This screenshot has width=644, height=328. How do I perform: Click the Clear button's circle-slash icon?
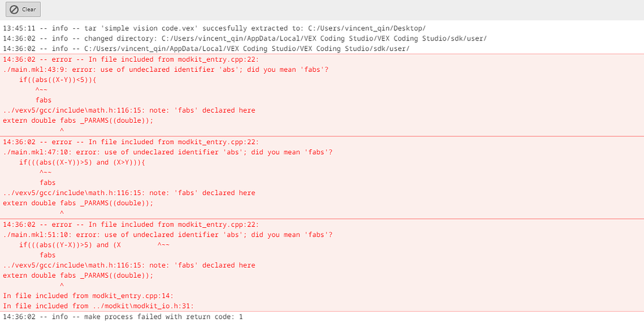[x=14, y=9]
